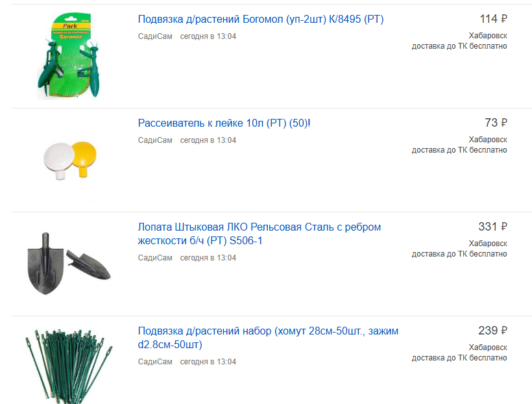The width and height of the screenshot is (532, 404).
Task: Select СадиСам seller under Рассеиватель listing
Action: pos(155,140)
